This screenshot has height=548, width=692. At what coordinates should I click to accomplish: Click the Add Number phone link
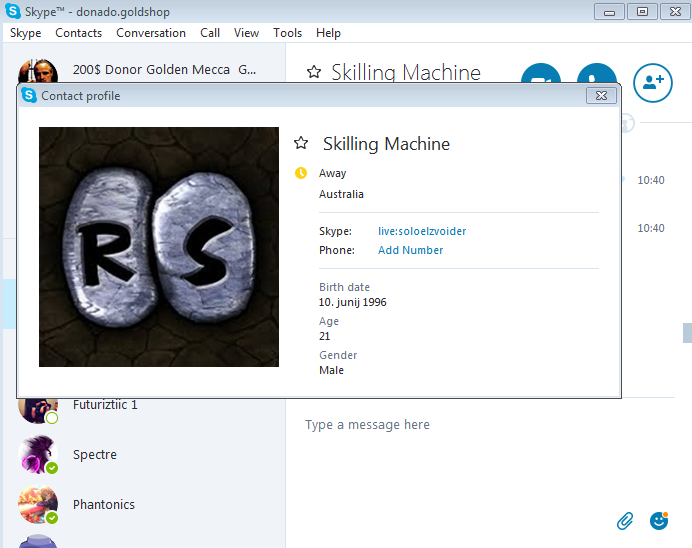(x=410, y=250)
